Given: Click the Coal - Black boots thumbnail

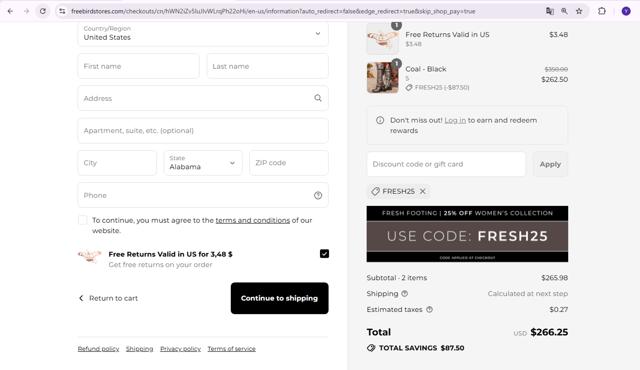Looking at the screenshot, I should coord(382,78).
